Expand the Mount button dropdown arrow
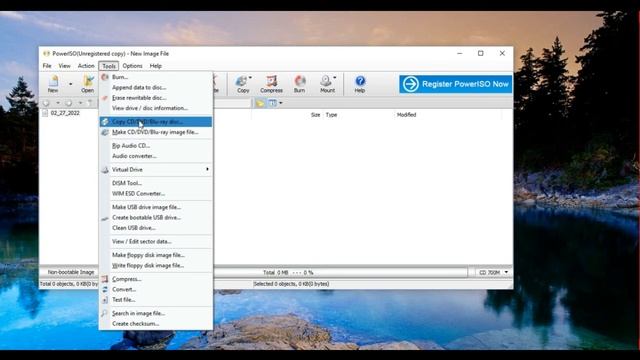 click(335, 78)
